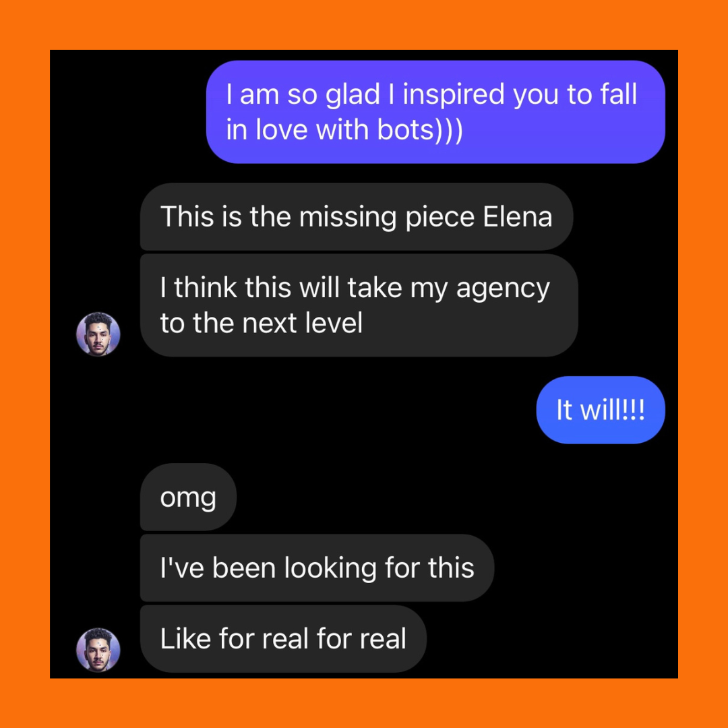Image resolution: width=728 pixels, height=728 pixels.
Task: Open the sender's avatar beside the "next level" message
Action: [98, 334]
